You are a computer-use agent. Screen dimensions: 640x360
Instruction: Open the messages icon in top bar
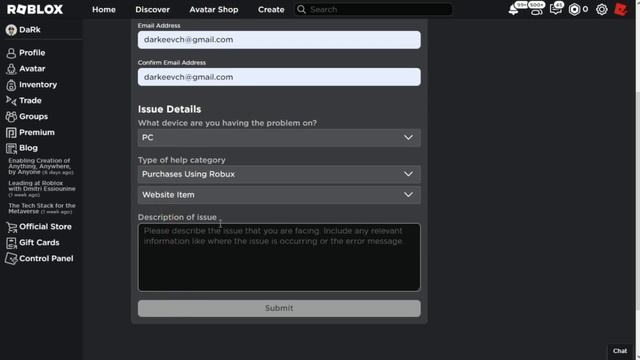(556, 10)
